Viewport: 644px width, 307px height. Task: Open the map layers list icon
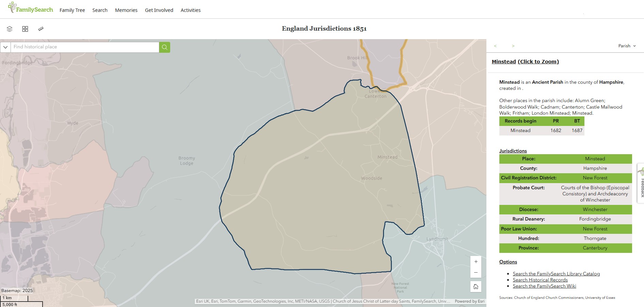click(x=10, y=29)
